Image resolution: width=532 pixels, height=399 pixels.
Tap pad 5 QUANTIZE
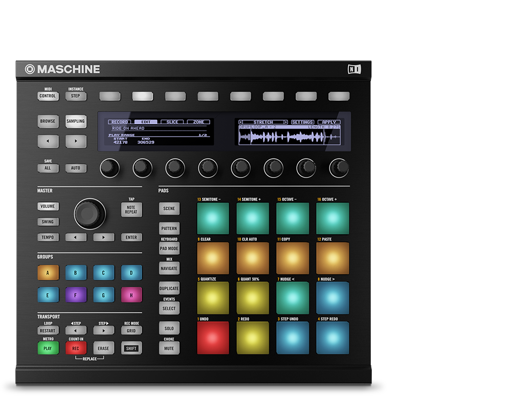(213, 298)
